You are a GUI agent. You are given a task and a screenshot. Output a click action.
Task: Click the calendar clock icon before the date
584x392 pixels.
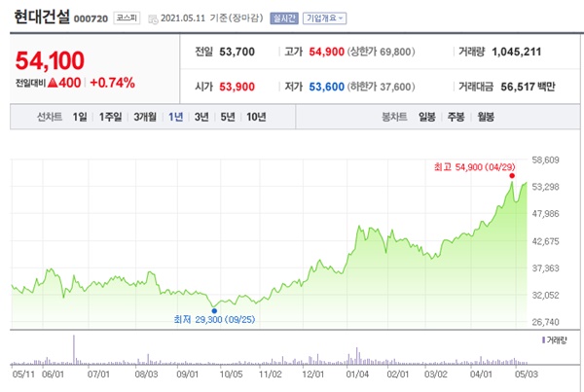coord(153,19)
